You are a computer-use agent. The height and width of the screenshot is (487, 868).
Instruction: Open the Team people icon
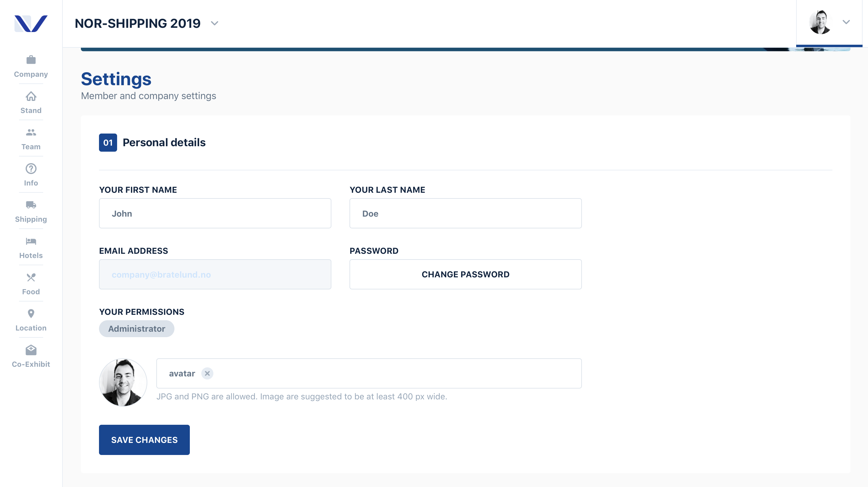pos(31,132)
